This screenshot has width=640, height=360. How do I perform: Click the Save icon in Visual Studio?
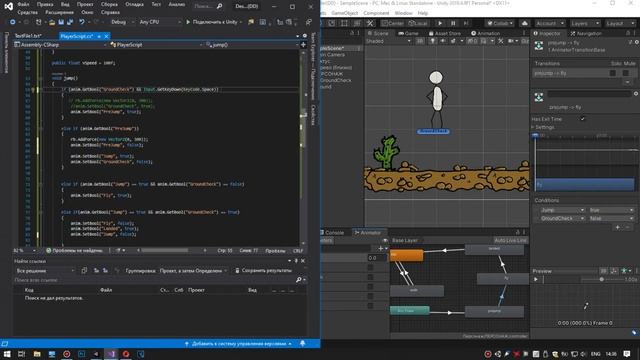(x=61, y=22)
